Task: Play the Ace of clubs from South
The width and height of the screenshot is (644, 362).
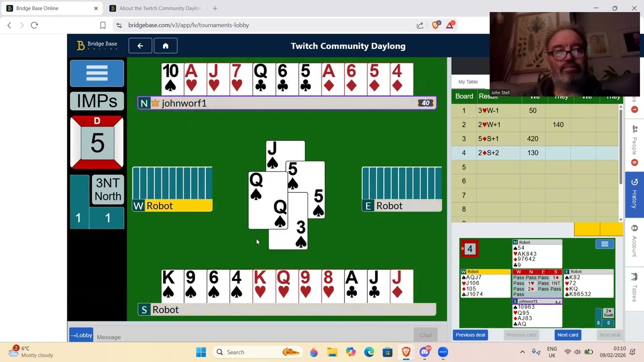Action: [x=355, y=286]
